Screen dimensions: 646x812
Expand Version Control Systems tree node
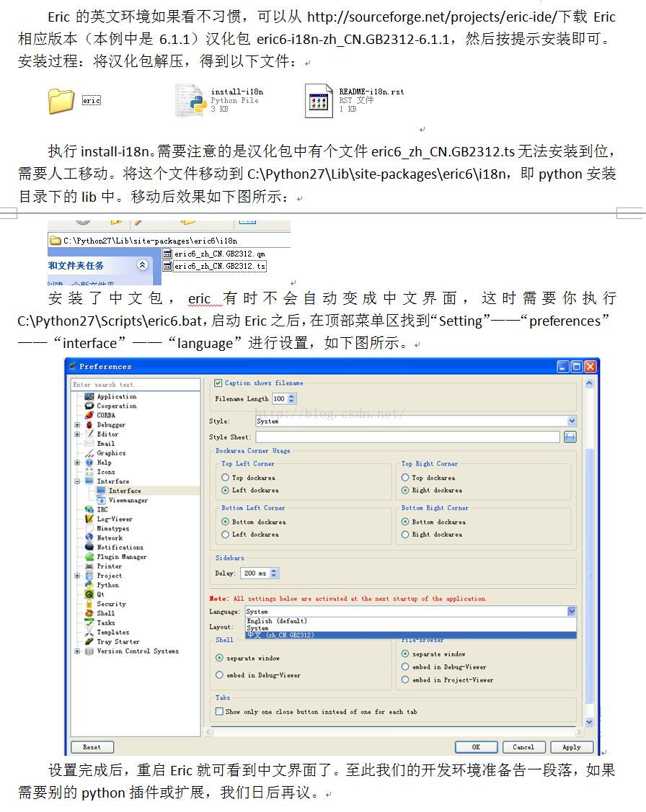(x=77, y=651)
